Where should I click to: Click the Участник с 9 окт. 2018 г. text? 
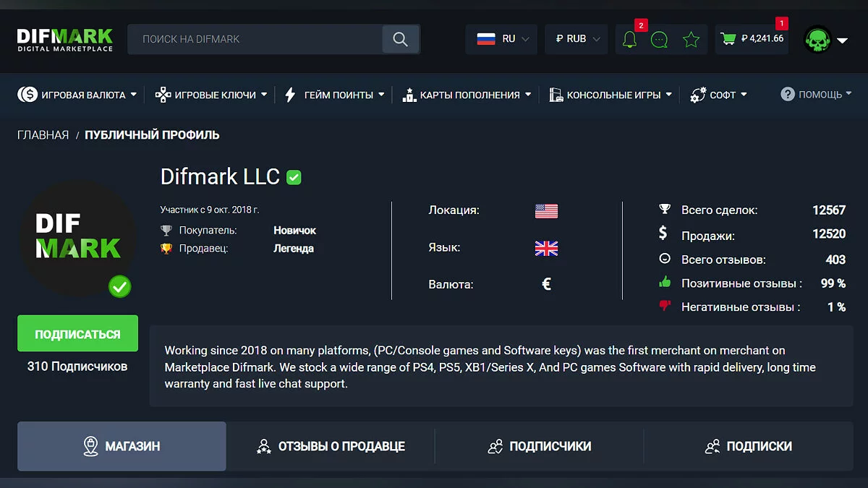(210, 210)
